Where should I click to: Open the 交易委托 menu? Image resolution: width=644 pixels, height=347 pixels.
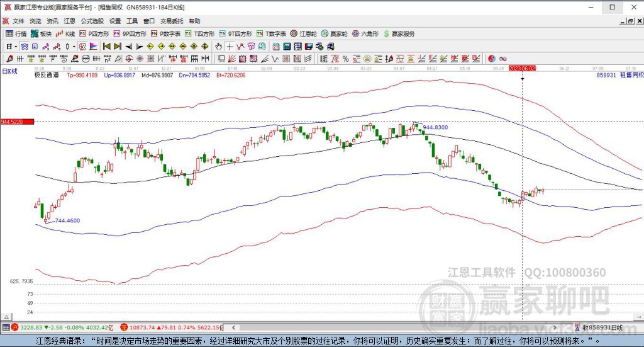click(x=171, y=21)
